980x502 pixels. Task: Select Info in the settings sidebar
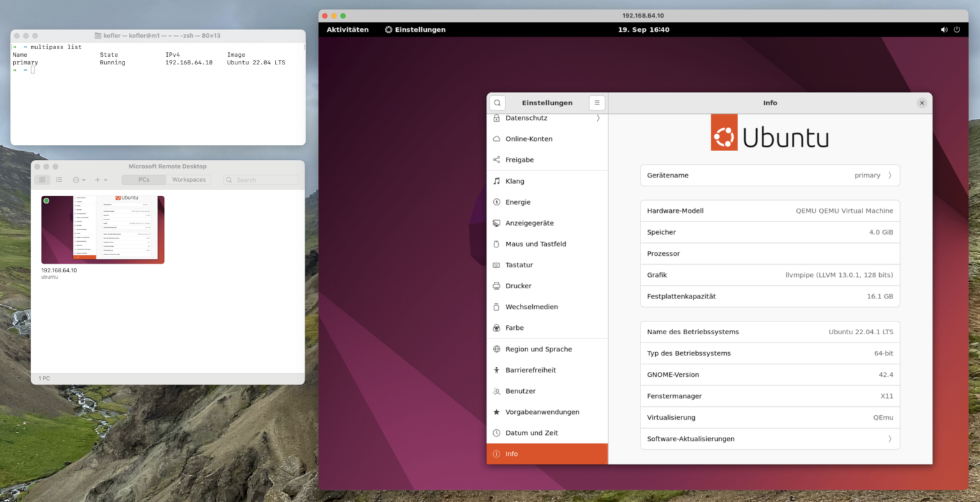(x=510, y=454)
